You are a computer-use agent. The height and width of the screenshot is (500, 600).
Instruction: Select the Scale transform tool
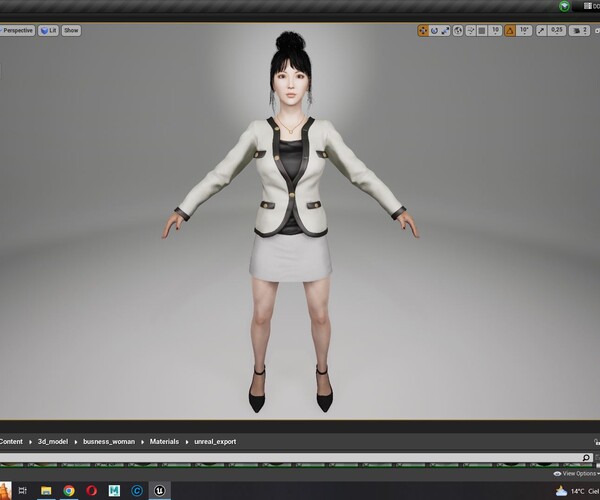[x=445, y=31]
